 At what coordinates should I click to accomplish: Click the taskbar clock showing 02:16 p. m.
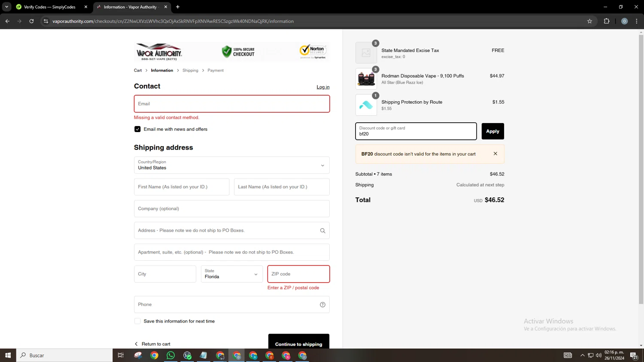tap(614, 355)
